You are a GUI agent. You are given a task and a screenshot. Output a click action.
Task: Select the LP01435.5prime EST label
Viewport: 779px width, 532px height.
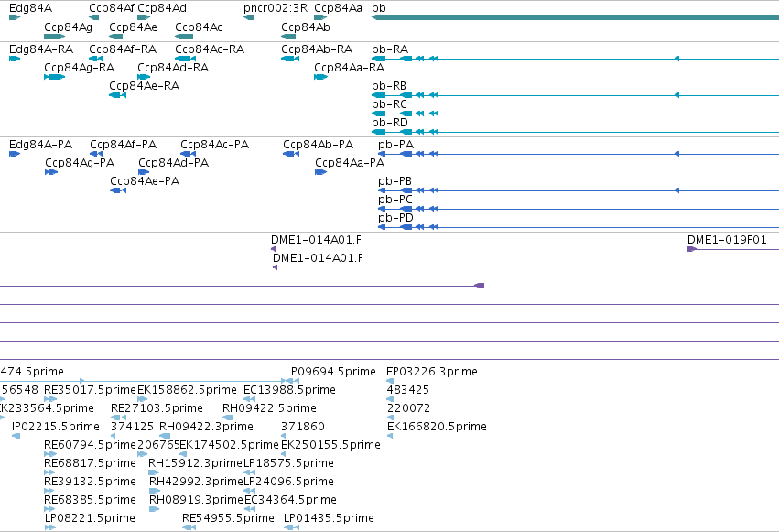click(329, 518)
